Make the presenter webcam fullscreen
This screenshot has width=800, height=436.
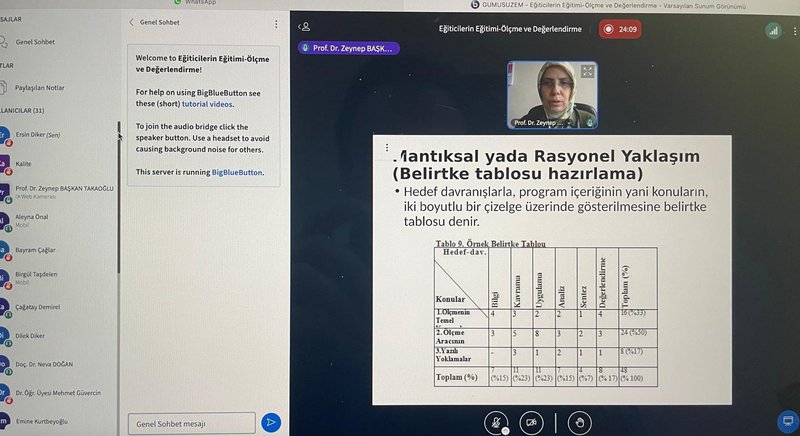pyautogui.click(x=588, y=71)
